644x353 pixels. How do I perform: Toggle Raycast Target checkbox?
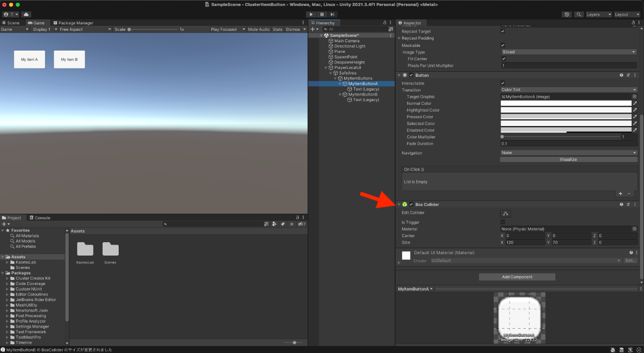[503, 31]
